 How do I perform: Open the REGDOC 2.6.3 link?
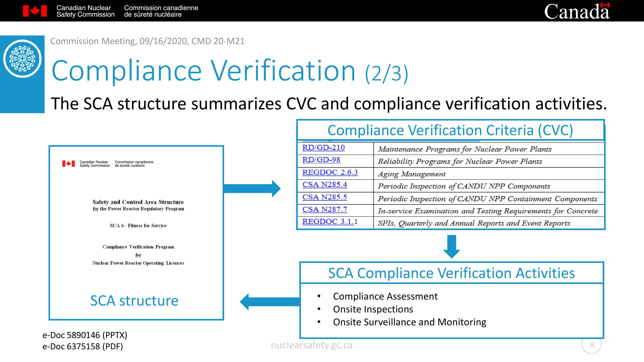click(x=330, y=172)
